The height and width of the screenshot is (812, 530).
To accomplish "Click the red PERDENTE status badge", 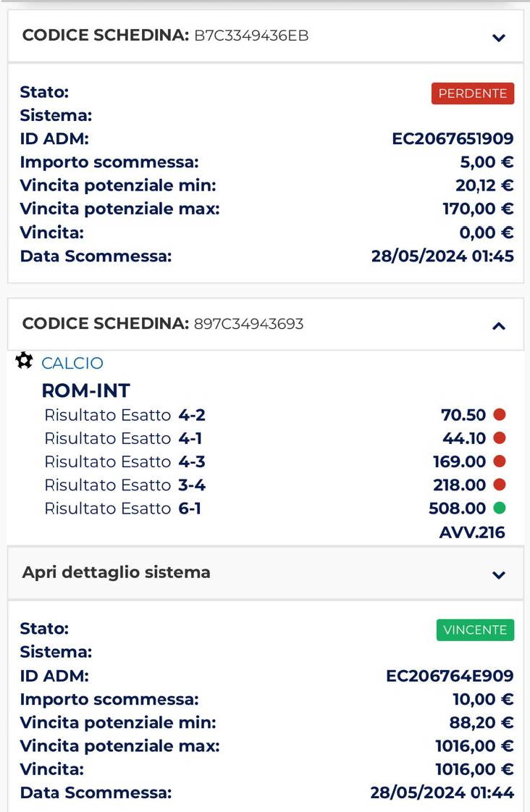I will [473, 93].
